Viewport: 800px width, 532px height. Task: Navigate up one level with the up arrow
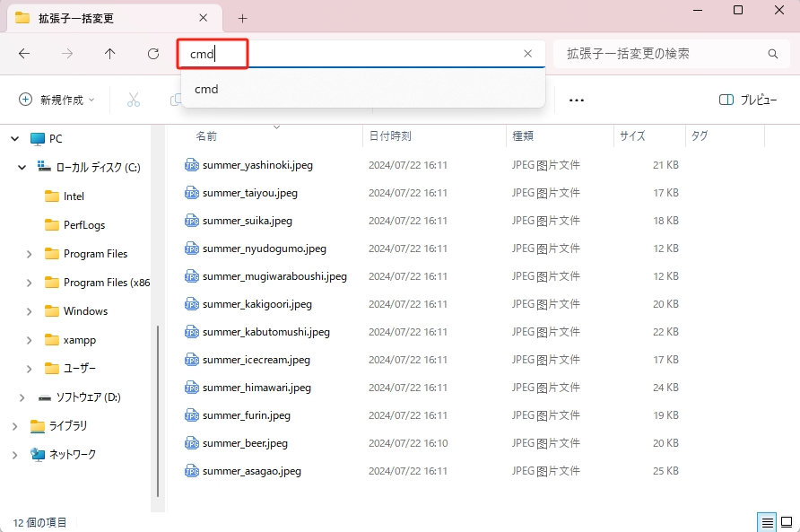click(x=109, y=54)
